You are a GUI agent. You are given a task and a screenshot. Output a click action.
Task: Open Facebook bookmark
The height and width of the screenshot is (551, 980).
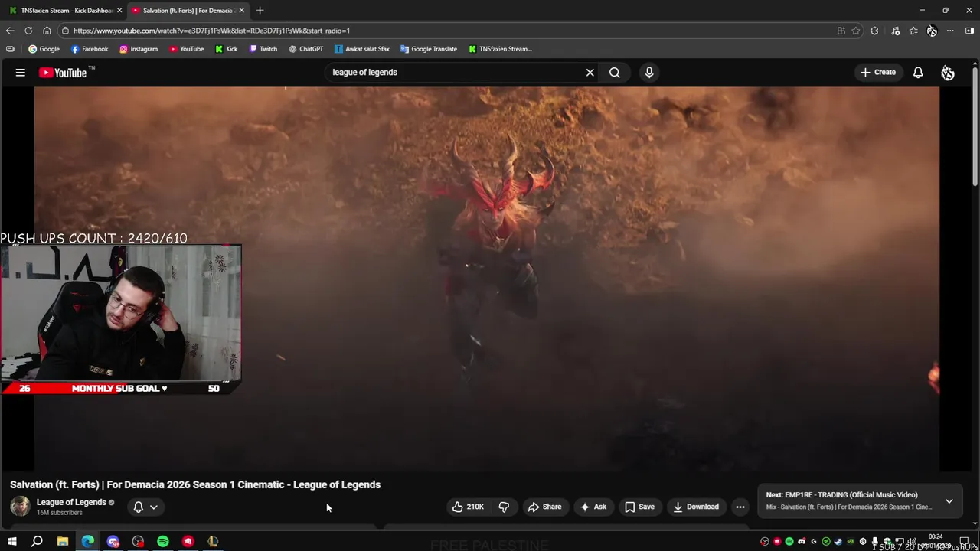(90, 49)
